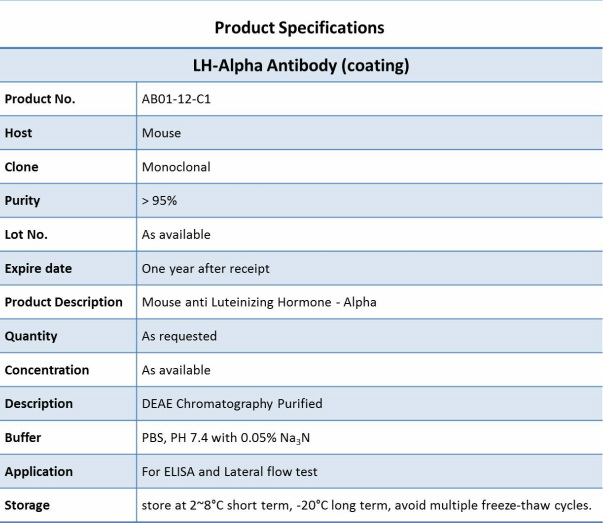Click the Host value Mouse
This screenshot has width=603, height=523.
tap(161, 133)
